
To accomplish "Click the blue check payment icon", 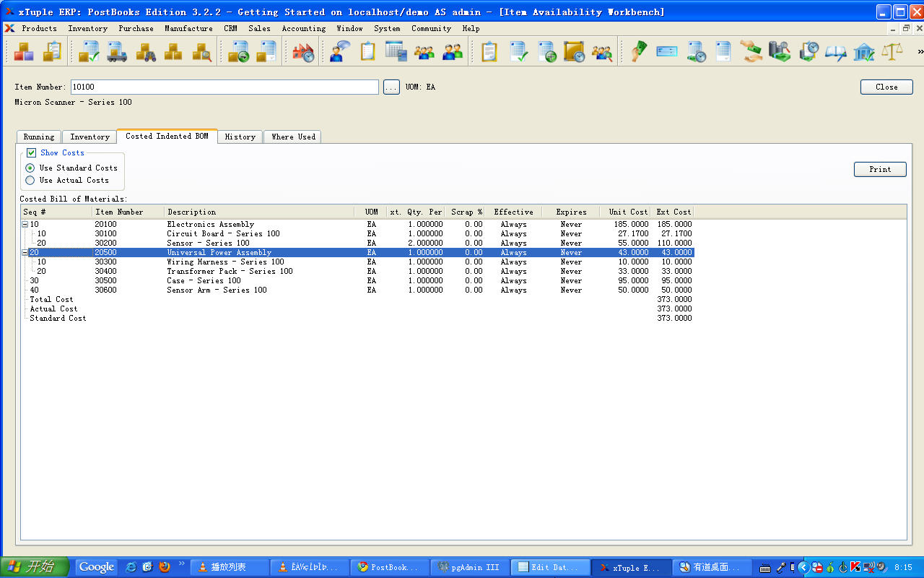I will 667,52.
